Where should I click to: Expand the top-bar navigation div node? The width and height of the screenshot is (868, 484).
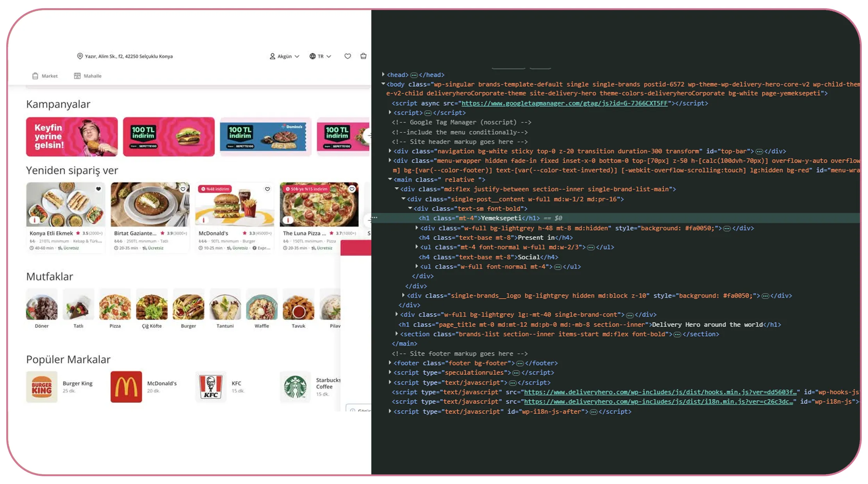click(x=390, y=151)
